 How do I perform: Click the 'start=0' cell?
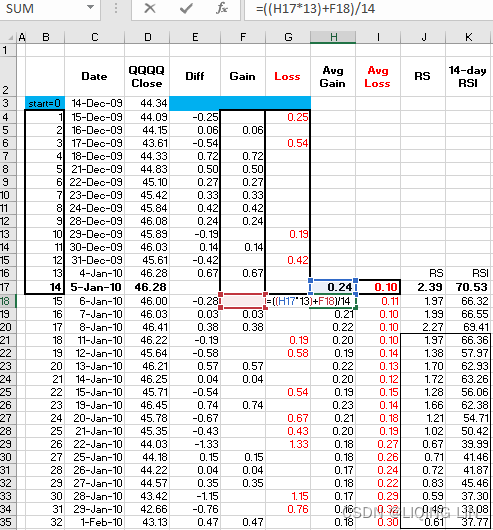(45, 103)
